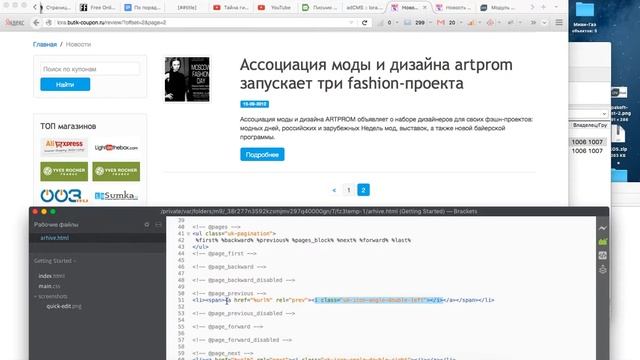Click the mail icon showing 299 messages

point(407,22)
